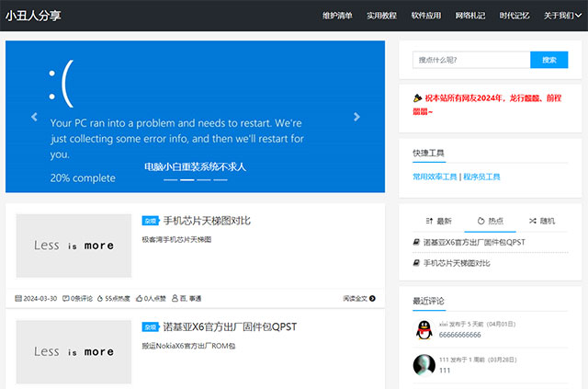Open 维护清单 in the navigation bar

pyautogui.click(x=337, y=16)
